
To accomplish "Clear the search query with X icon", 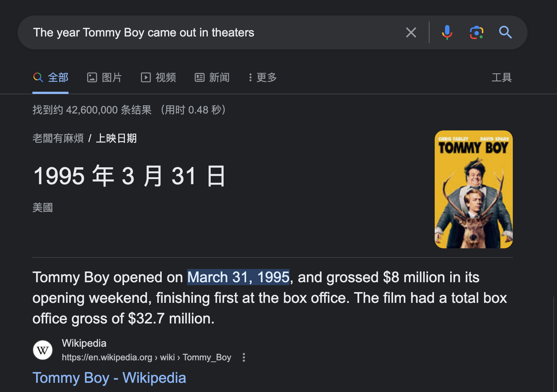I will [x=411, y=32].
